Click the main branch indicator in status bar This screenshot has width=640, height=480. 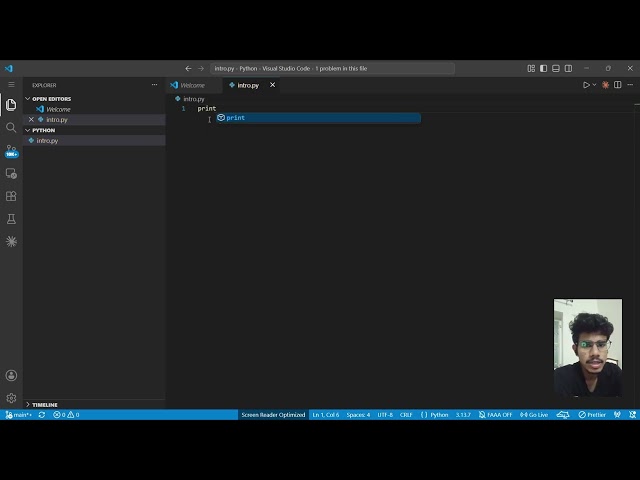point(19,415)
